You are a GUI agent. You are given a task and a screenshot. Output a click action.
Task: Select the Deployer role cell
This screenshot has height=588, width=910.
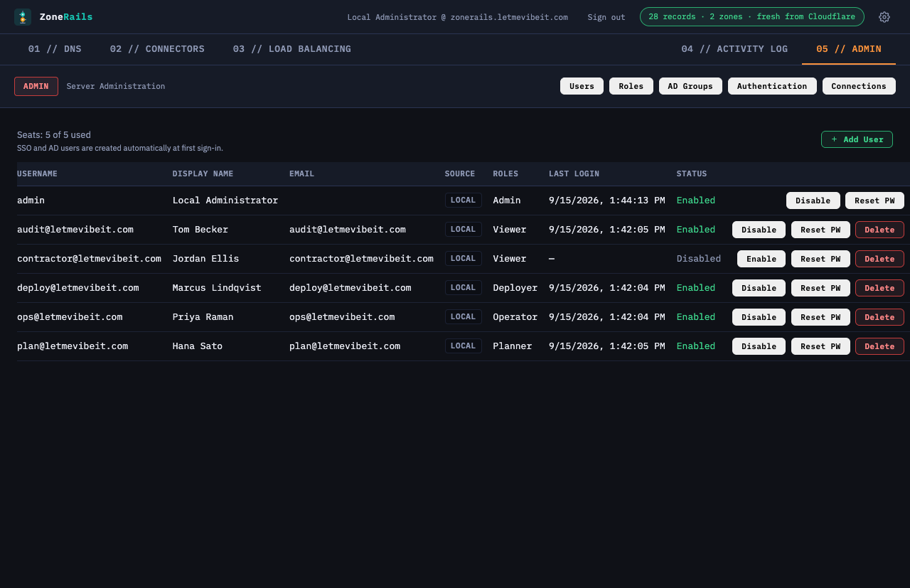coord(515,288)
